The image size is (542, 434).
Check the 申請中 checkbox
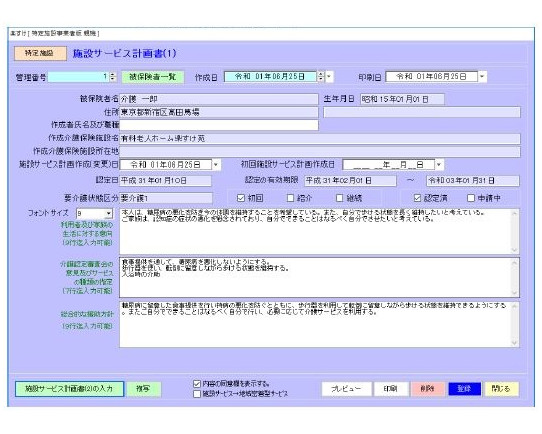click(x=471, y=198)
